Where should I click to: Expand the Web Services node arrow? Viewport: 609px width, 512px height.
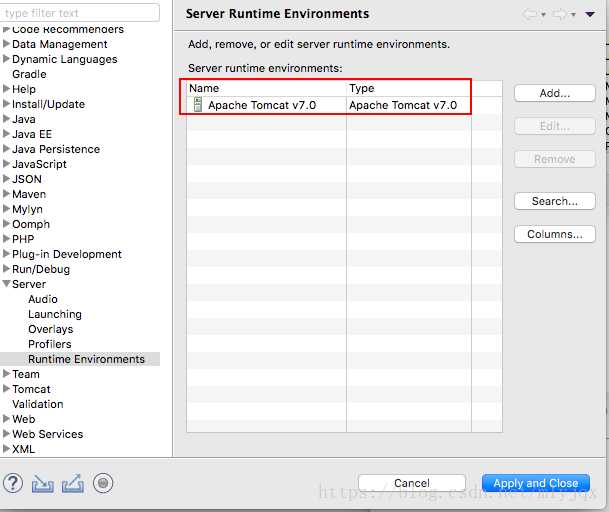pos(6,434)
